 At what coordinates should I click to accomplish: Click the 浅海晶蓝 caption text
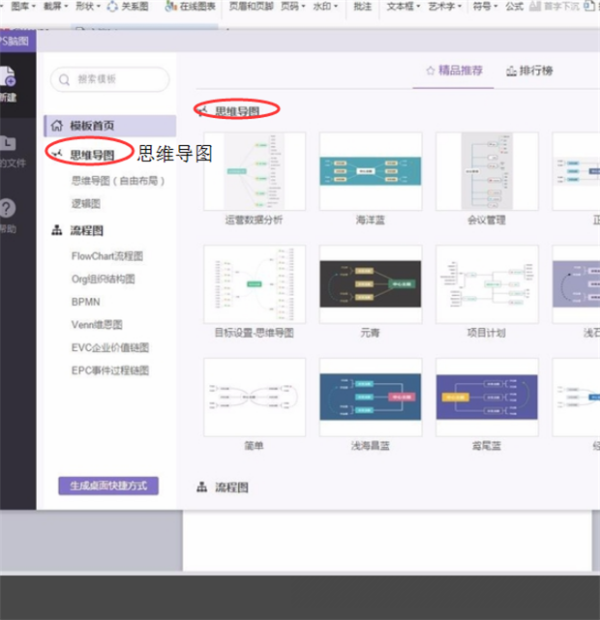point(370,446)
